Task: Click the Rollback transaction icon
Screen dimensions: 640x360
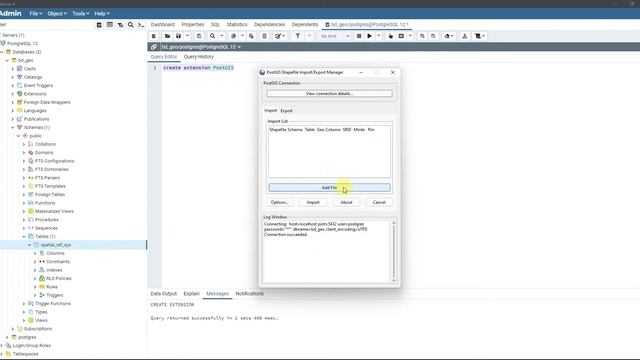Action: pyautogui.click(x=433, y=36)
